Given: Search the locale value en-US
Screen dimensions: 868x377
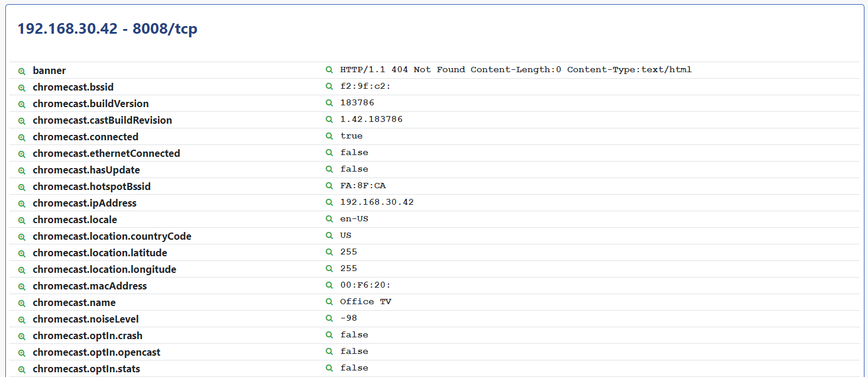Looking at the screenshot, I should point(329,219).
